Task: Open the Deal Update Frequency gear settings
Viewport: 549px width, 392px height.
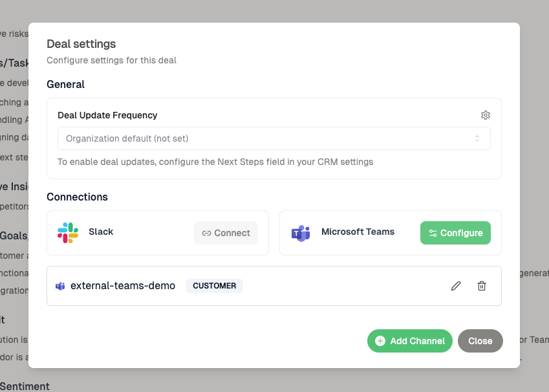Action: (x=486, y=115)
